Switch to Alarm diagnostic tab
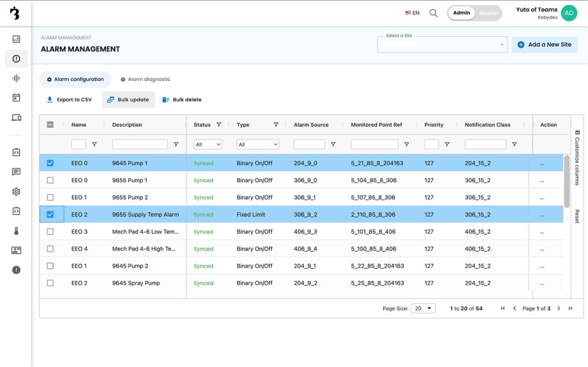This screenshot has height=367, width=588. click(x=145, y=80)
